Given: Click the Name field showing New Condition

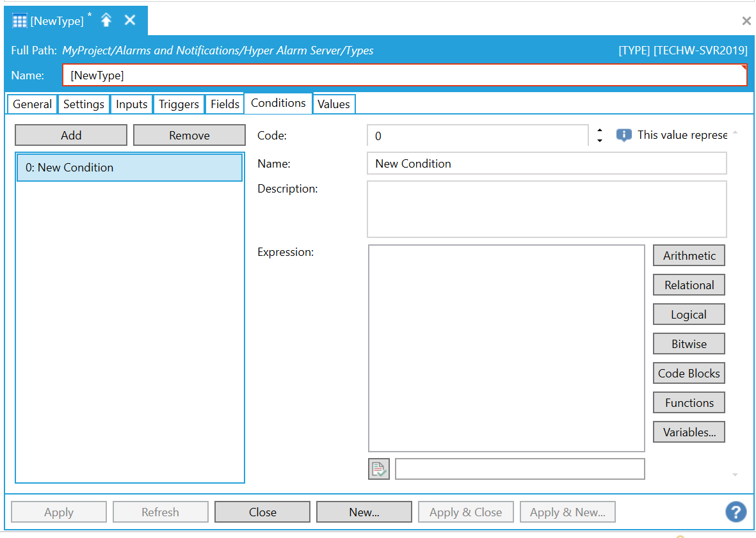Looking at the screenshot, I should 547,164.
